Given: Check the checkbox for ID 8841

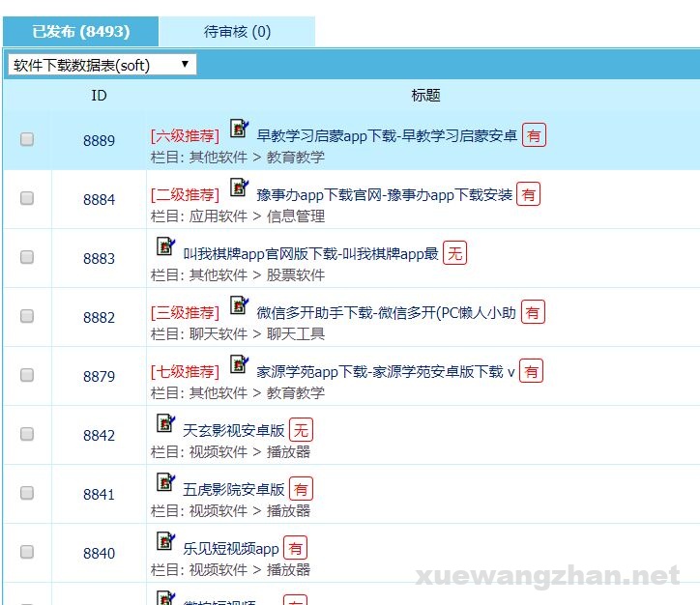Looking at the screenshot, I should click(x=27, y=493).
